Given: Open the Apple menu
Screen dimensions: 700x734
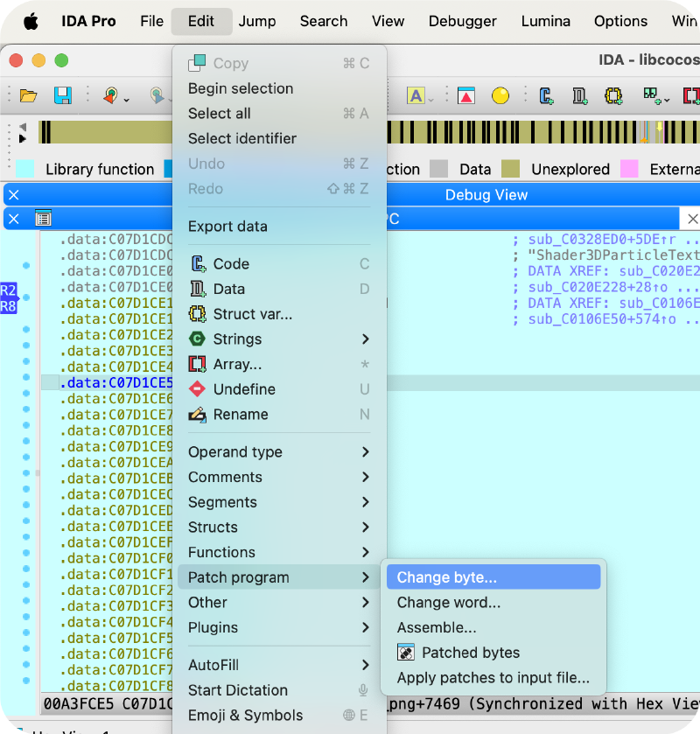Looking at the screenshot, I should pyautogui.click(x=31, y=21).
